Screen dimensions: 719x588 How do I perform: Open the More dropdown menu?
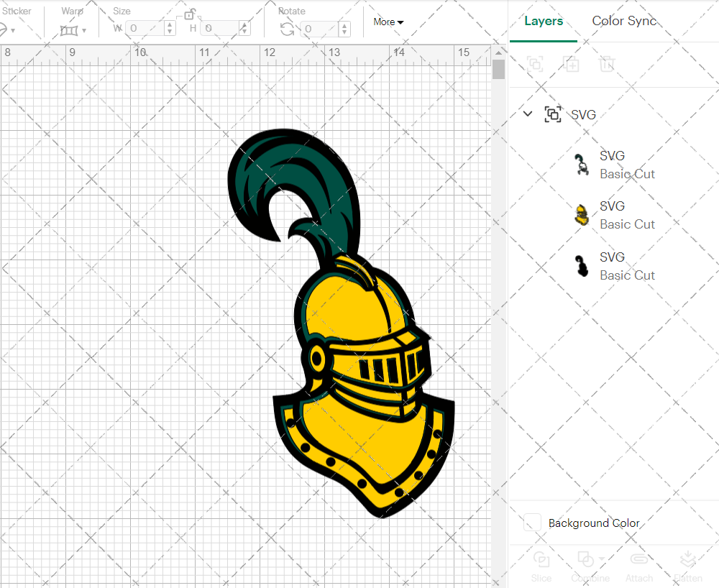coord(388,22)
